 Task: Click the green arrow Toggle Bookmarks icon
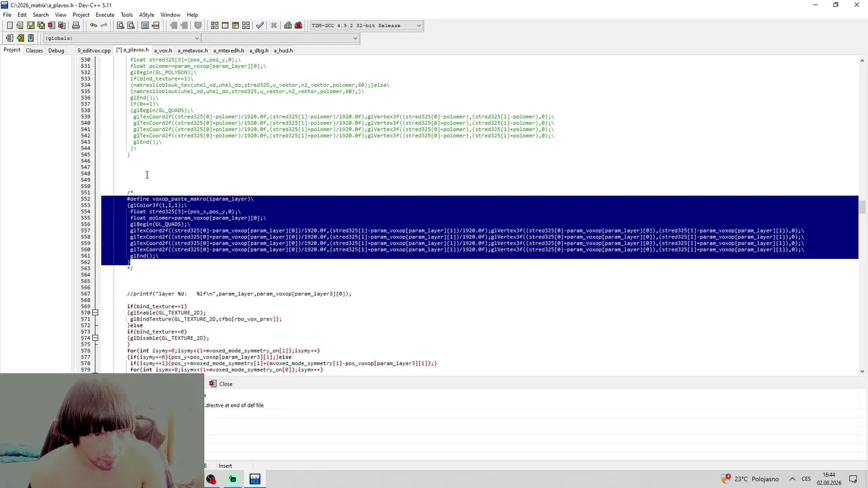20,38
